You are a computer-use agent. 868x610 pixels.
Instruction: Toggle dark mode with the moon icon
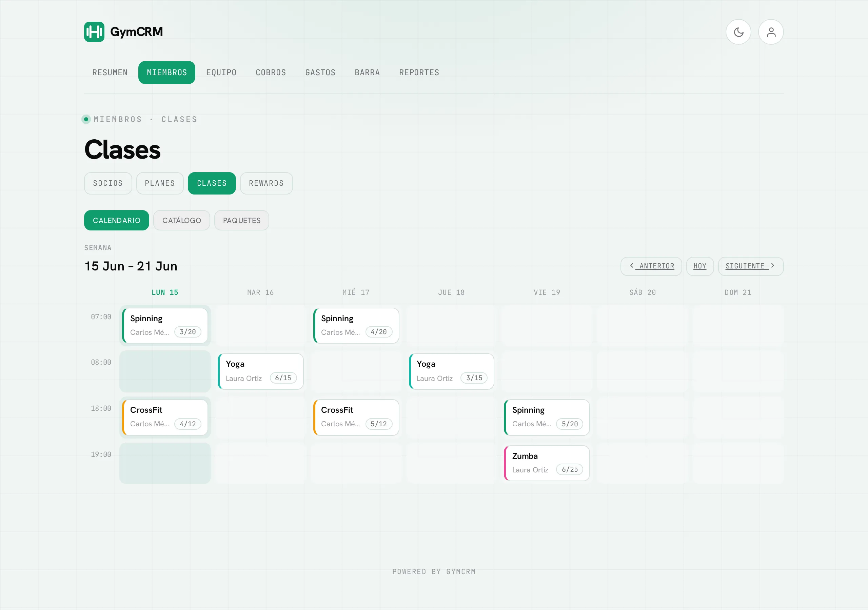(x=738, y=32)
